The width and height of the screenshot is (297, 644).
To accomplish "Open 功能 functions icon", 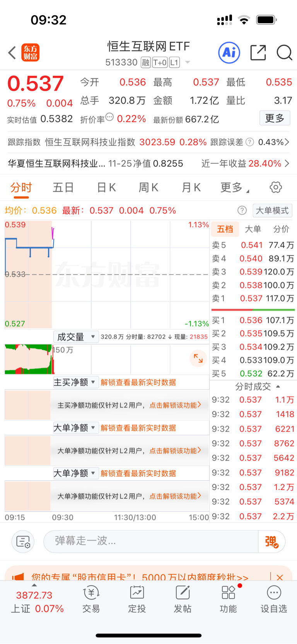I will tap(228, 599).
